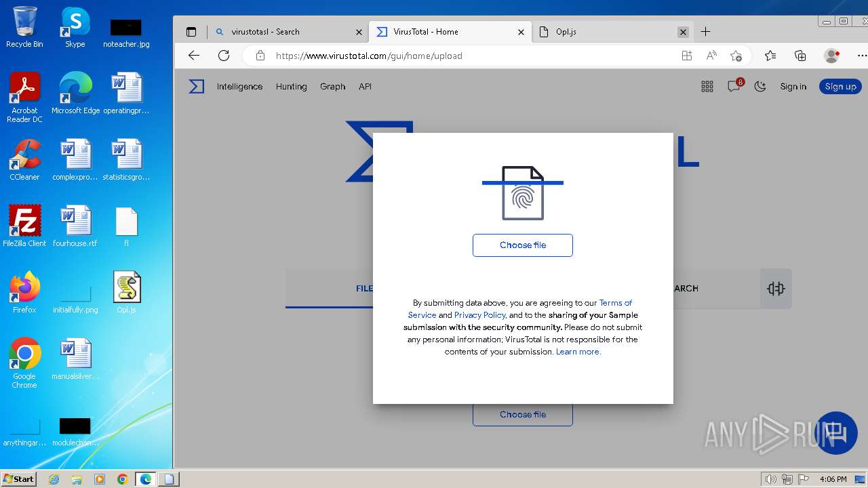The image size is (868, 488).
Task: Open Intelligence menu item
Action: pos(239,87)
